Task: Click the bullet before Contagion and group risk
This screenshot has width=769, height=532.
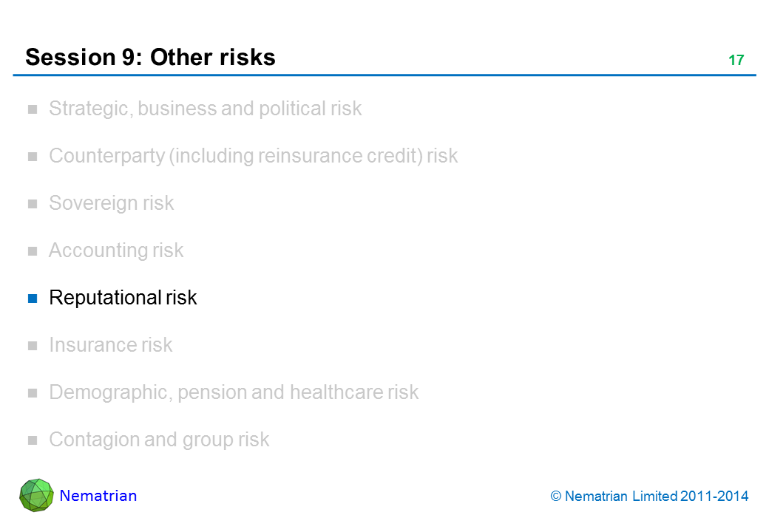Action: [x=33, y=440]
